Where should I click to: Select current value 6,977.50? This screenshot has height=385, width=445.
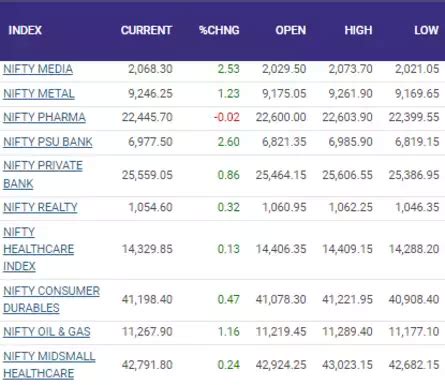click(150, 142)
